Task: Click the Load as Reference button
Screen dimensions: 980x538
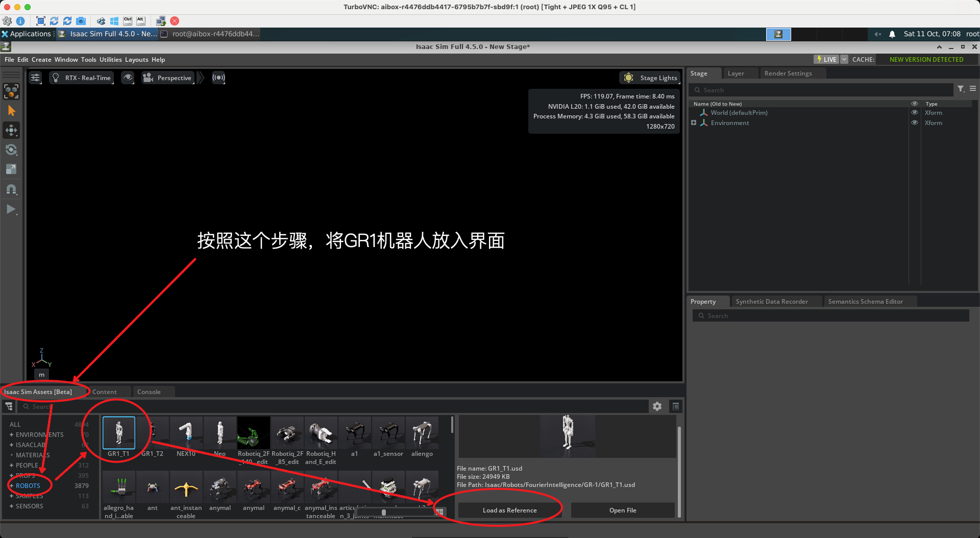Action: coord(509,510)
